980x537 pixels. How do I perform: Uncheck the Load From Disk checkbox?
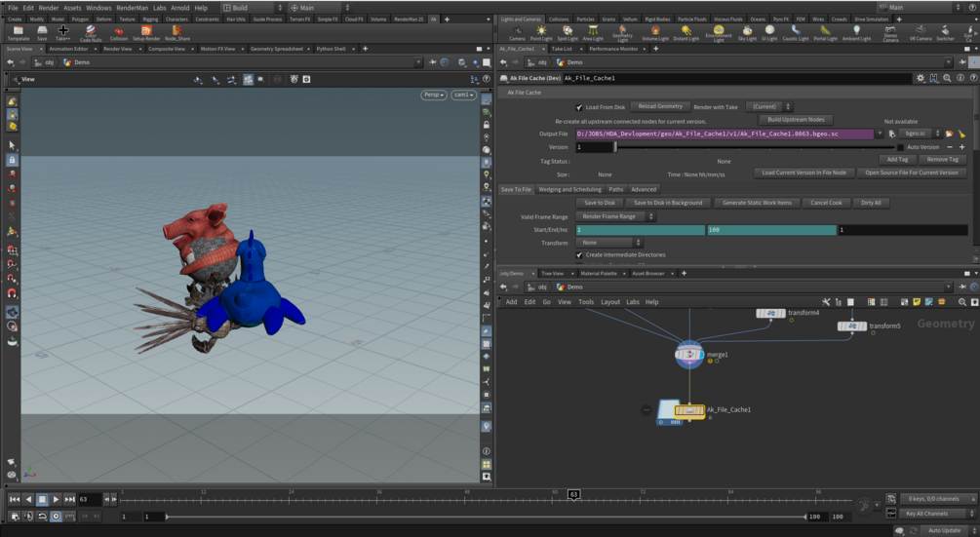tap(580, 107)
